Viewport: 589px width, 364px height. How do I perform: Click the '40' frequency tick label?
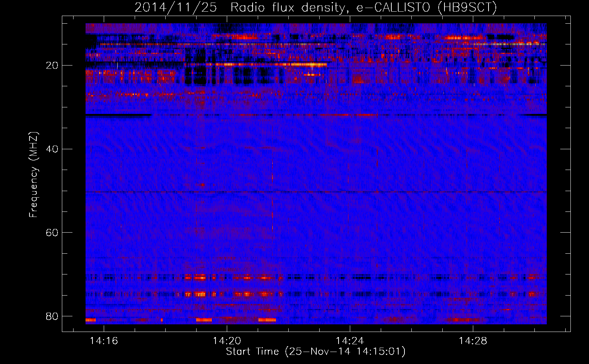click(x=52, y=149)
